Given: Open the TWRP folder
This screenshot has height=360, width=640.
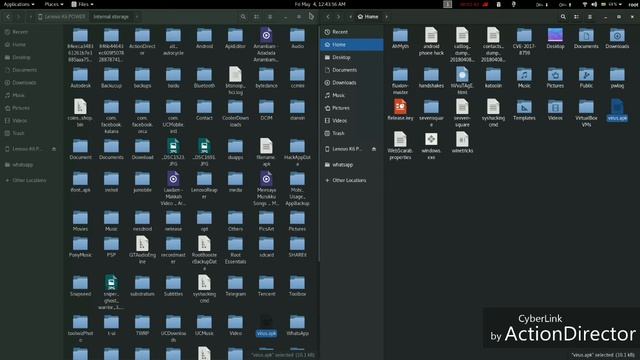Looking at the screenshot, I should 142,325.
